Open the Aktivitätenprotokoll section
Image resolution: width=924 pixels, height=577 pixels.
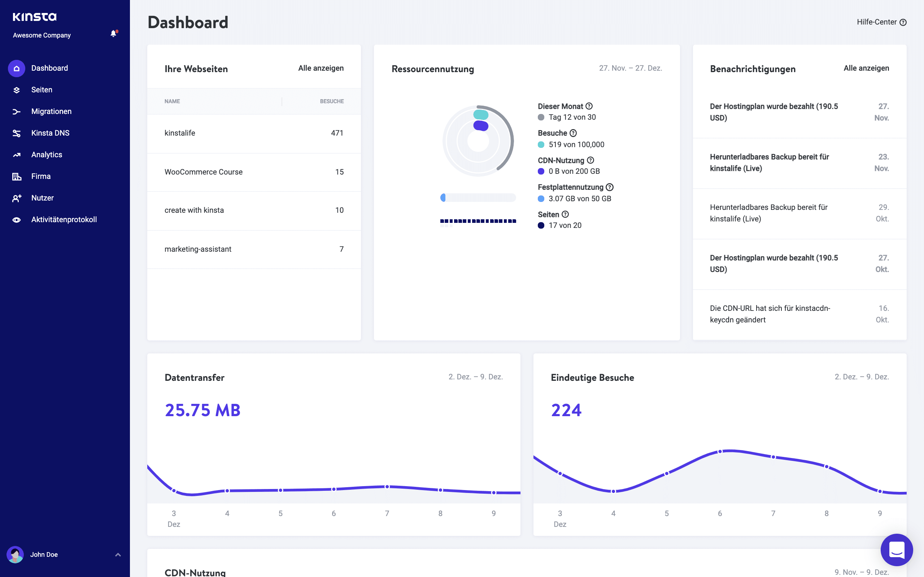click(64, 219)
